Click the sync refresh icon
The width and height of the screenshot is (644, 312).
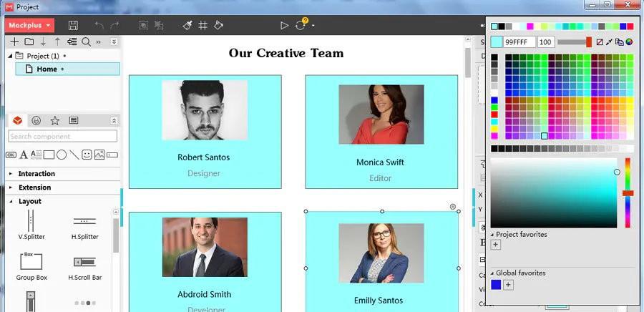click(x=301, y=26)
